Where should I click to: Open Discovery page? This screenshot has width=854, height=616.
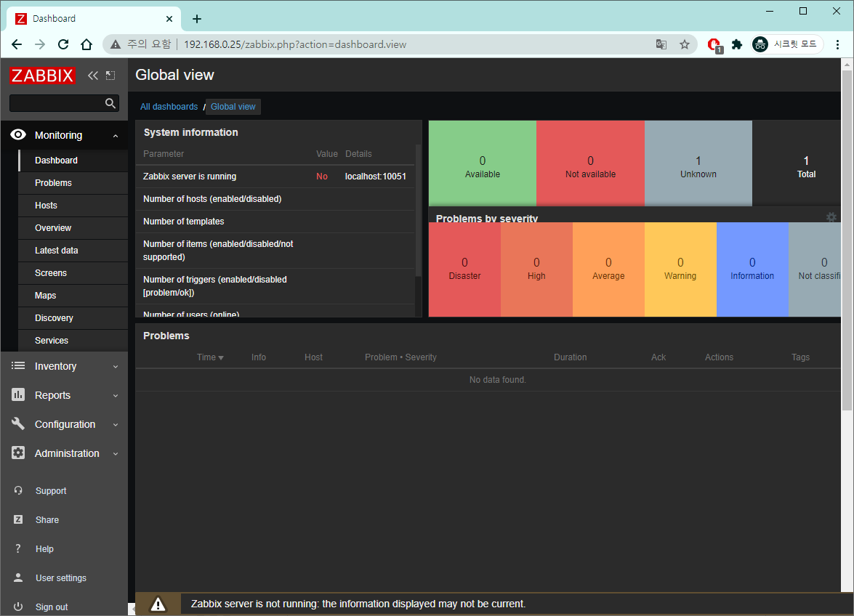[x=73, y=317]
